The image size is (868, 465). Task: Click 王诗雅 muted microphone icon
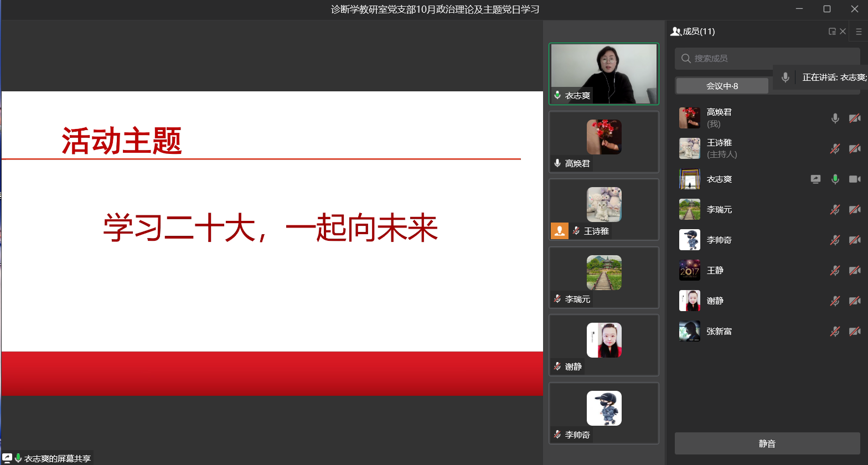835,148
